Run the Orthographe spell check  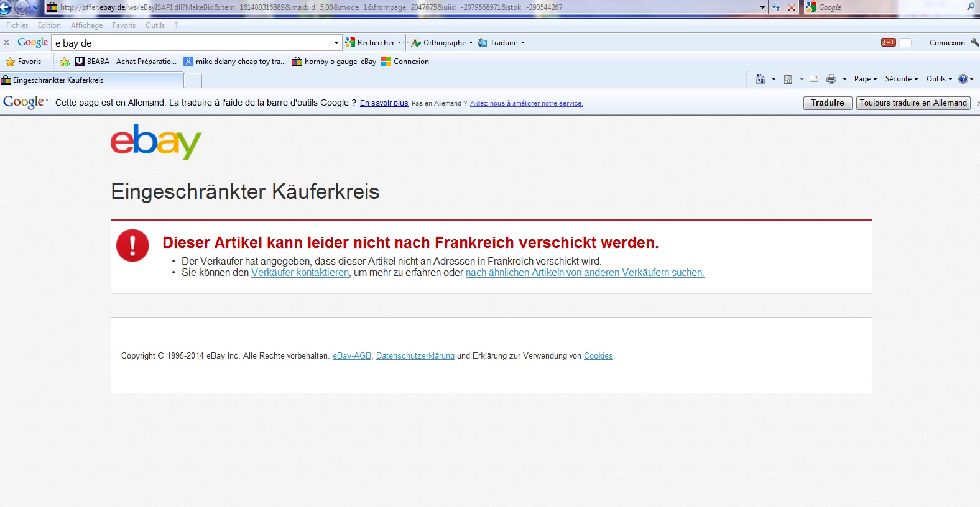point(438,43)
